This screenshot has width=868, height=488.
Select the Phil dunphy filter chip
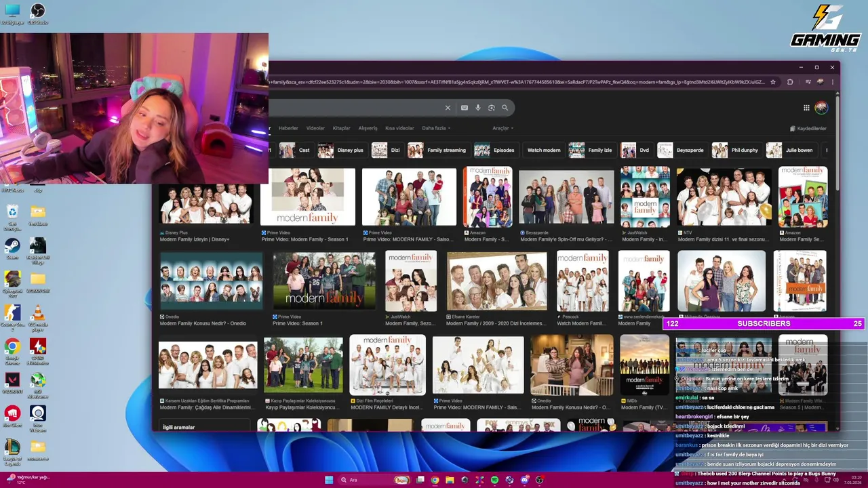[736, 150]
